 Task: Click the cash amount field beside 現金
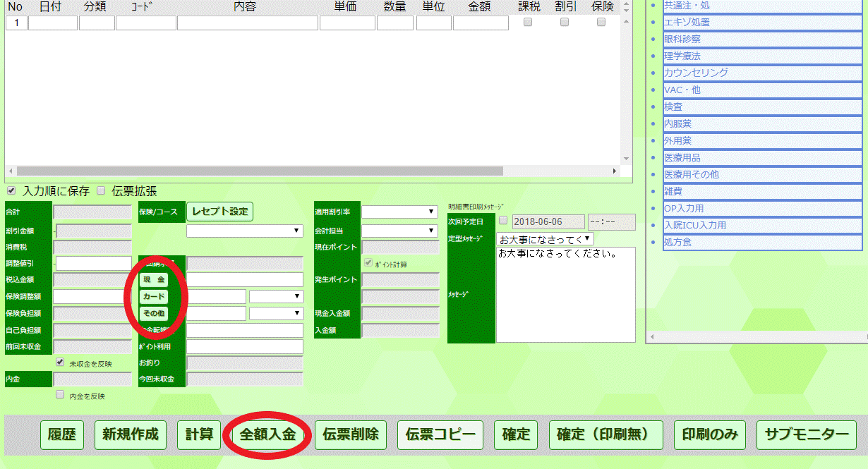(x=245, y=279)
